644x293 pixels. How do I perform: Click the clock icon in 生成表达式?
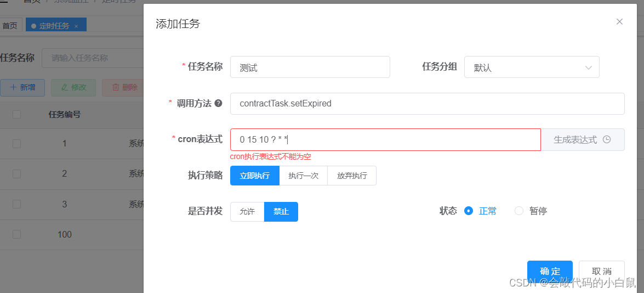pos(607,140)
